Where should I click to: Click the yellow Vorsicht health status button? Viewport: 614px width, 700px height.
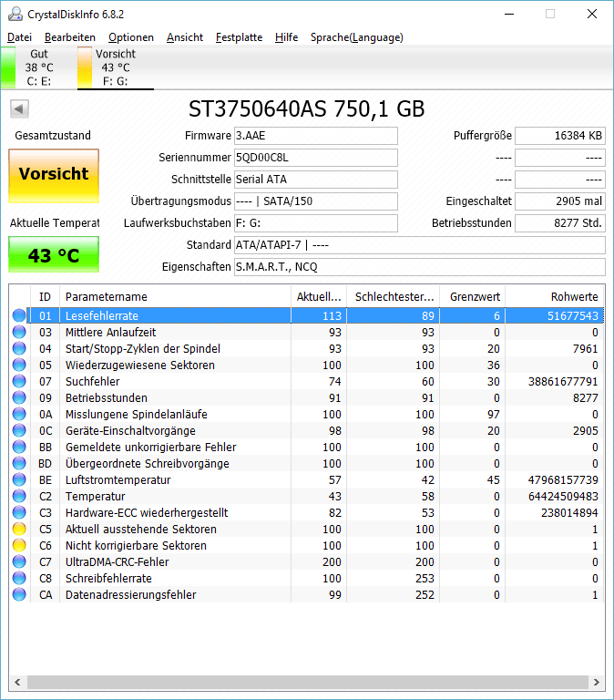(x=54, y=176)
